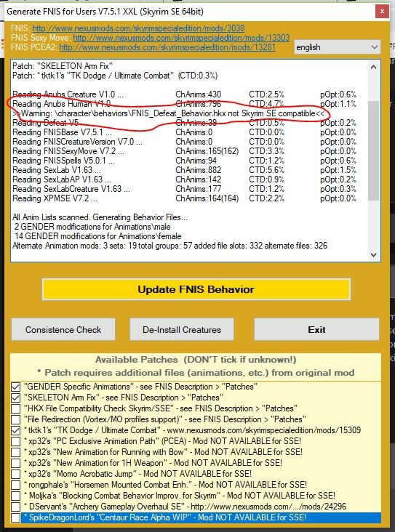Select the 'Alternate Animation mods: 3 sets' line

[x=169, y=246]
